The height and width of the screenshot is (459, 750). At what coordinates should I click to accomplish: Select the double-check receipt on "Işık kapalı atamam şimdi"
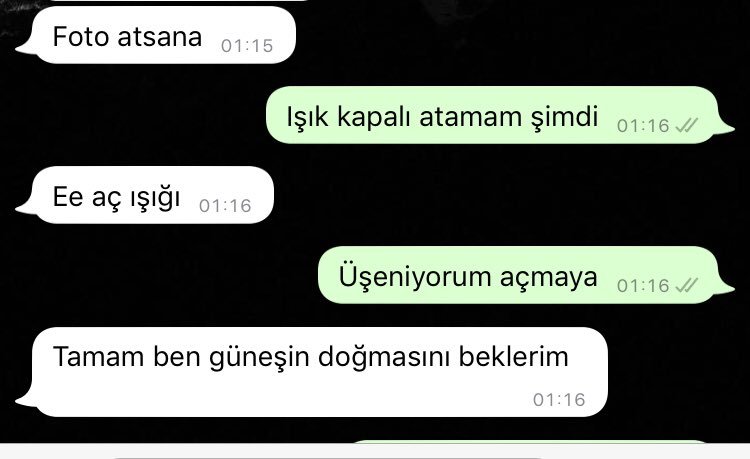(x=687, y=125)
